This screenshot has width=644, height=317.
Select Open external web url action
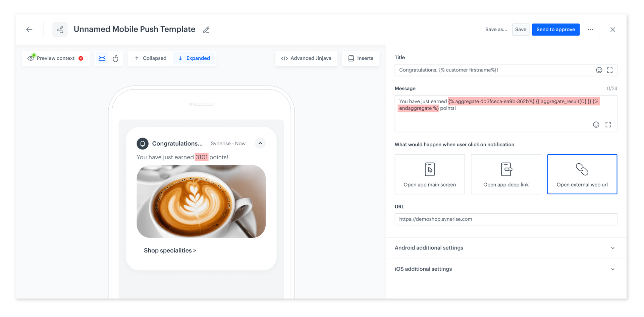tap(582, 174)
